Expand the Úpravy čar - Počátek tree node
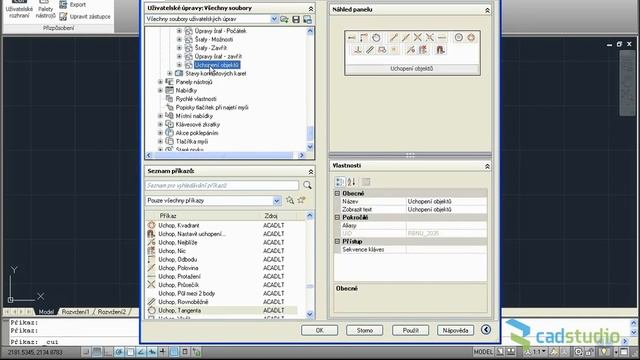The width and height of the screenshot is (640, 360). (179, 31)
